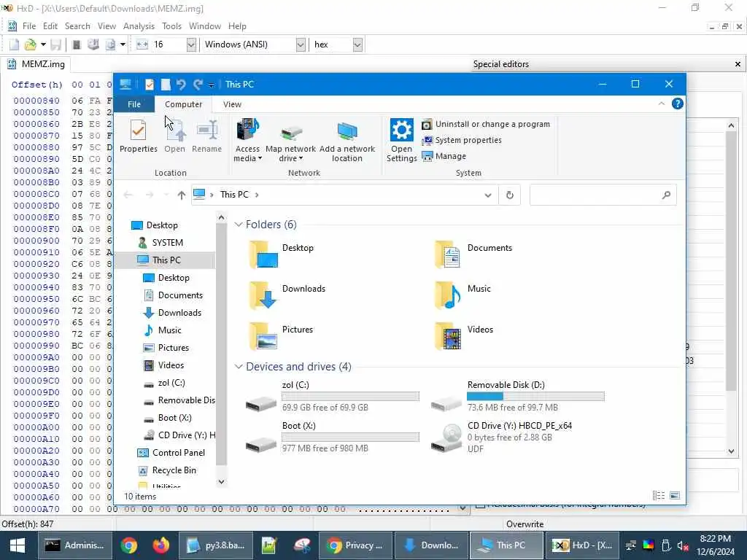Click zol (C:) in navigation tree
Screen dimensions: 747x560
pyautogui.click(x=171, y=382)
